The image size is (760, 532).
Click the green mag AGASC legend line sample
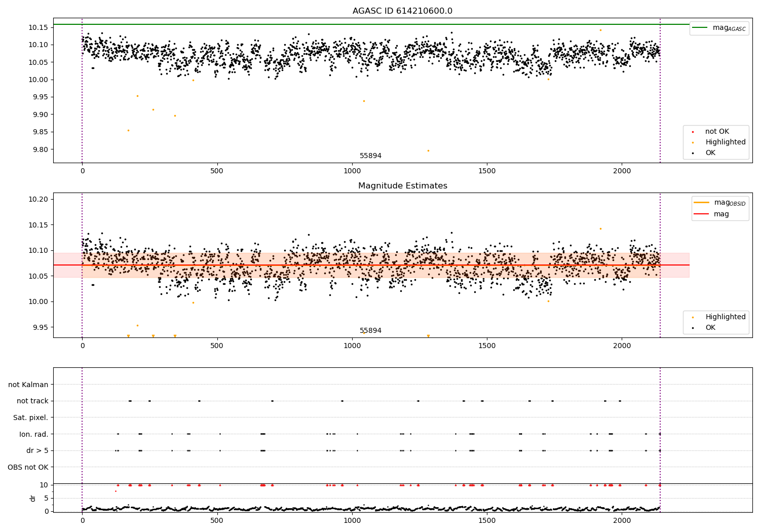pos(700,28)
